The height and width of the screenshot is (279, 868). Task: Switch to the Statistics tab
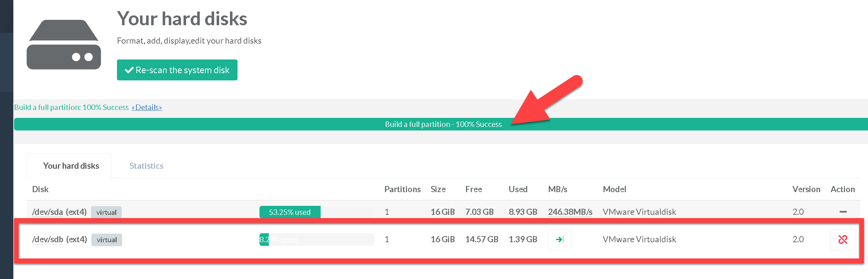tap(146, 166)
